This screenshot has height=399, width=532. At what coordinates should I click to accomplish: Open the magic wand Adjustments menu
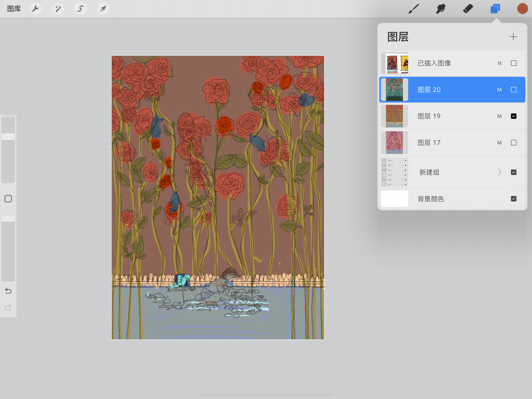click(58, 9)
